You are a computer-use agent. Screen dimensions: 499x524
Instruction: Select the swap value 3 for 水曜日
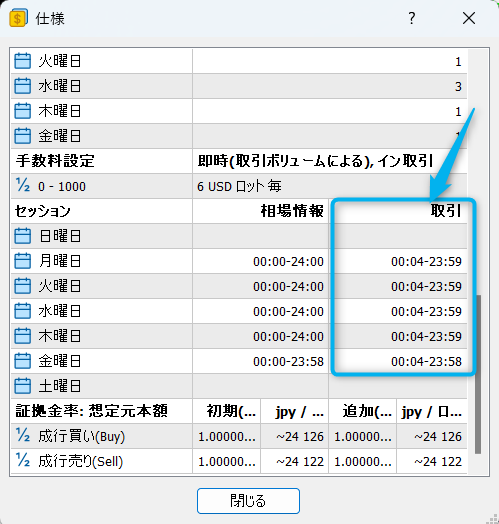[x=458, y=87]
